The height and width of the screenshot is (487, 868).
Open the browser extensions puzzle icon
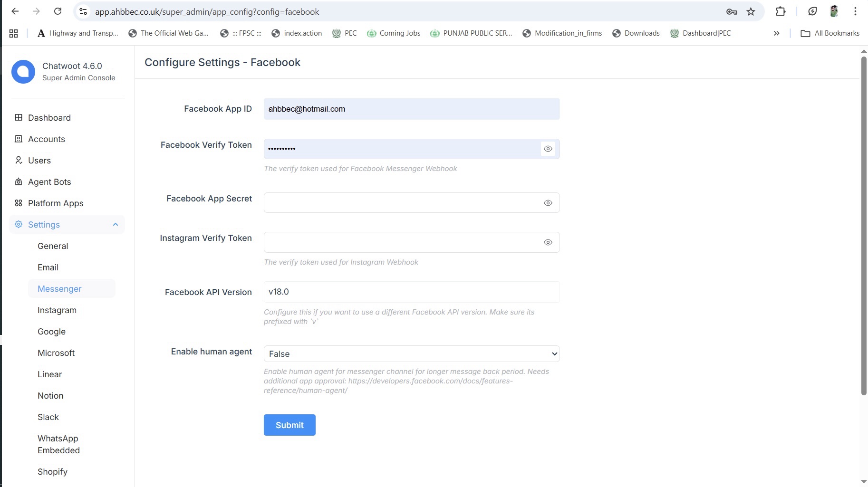[x=780, y=12]
